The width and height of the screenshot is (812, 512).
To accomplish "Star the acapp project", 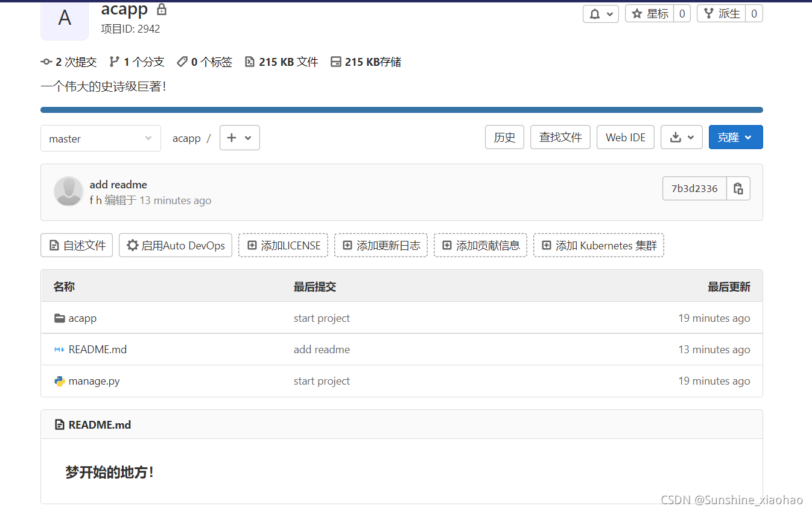I will pyautogui.click(x=649, y=14).
